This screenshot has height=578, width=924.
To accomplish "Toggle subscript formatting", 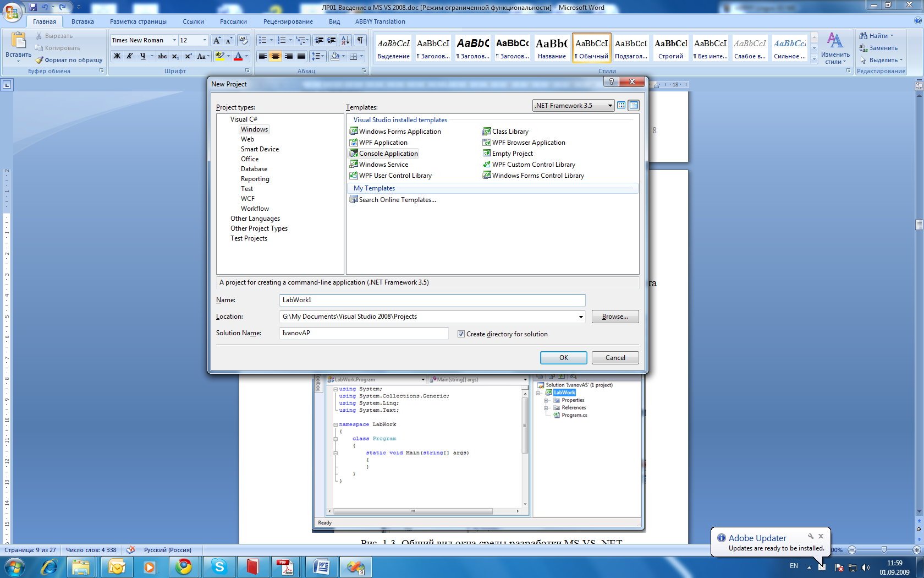I will coord(175,56).
